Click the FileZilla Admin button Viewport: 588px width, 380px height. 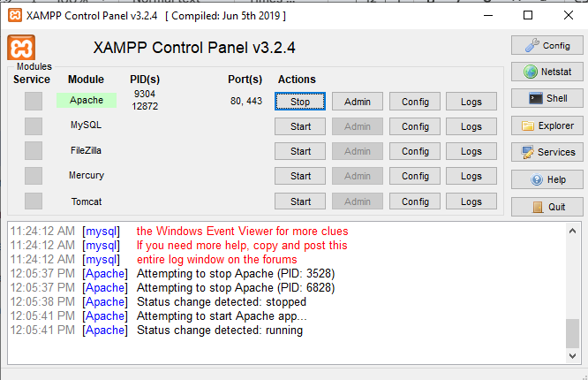click(x=358, y=151)
